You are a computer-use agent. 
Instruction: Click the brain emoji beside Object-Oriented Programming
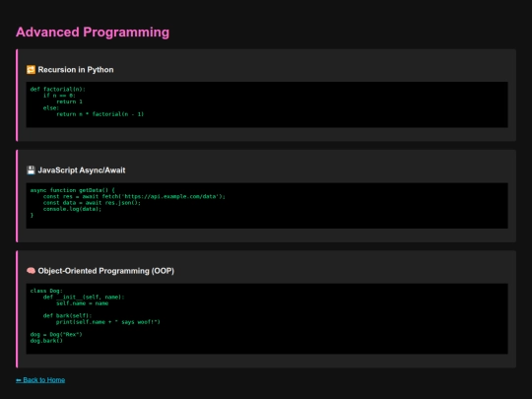point(31,271)
